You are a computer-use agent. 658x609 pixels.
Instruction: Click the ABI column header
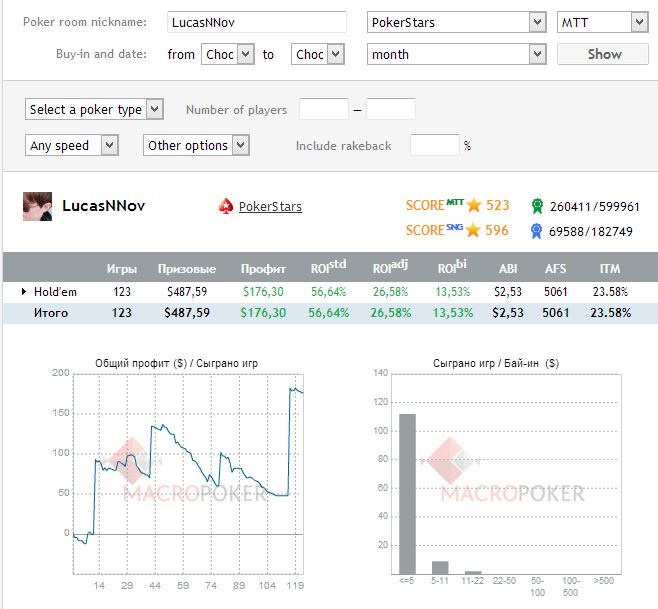pos(508,269)
